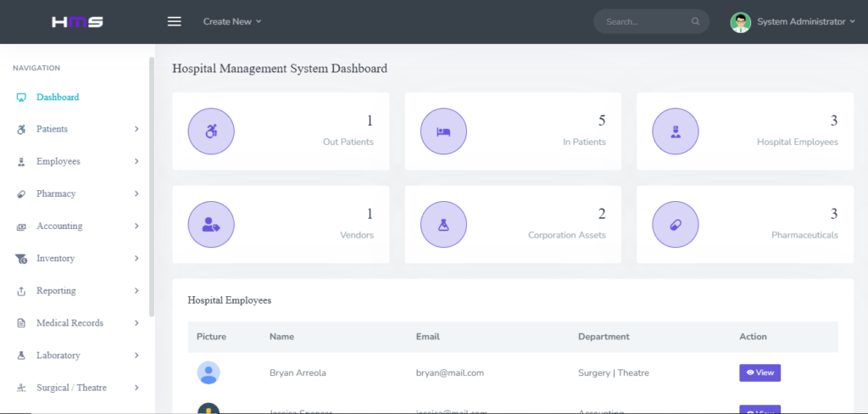
Task: Click the Vendors person-tag icon
Action: (211, 225)
